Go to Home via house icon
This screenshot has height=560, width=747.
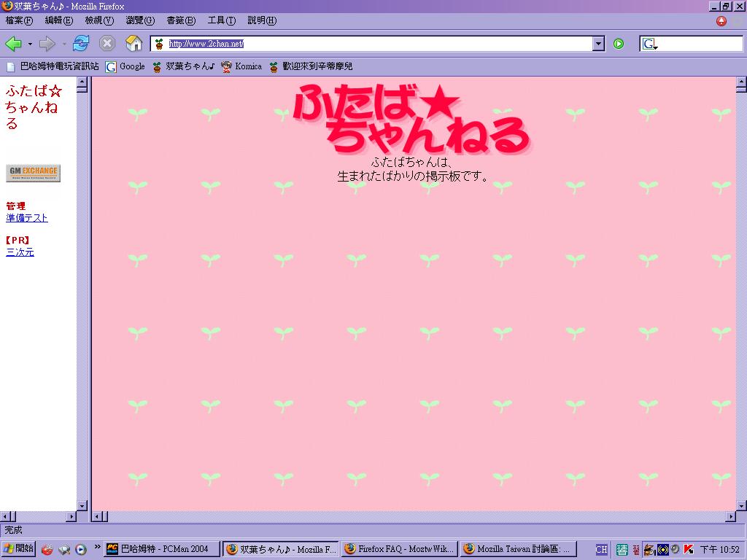pos(133,44)
